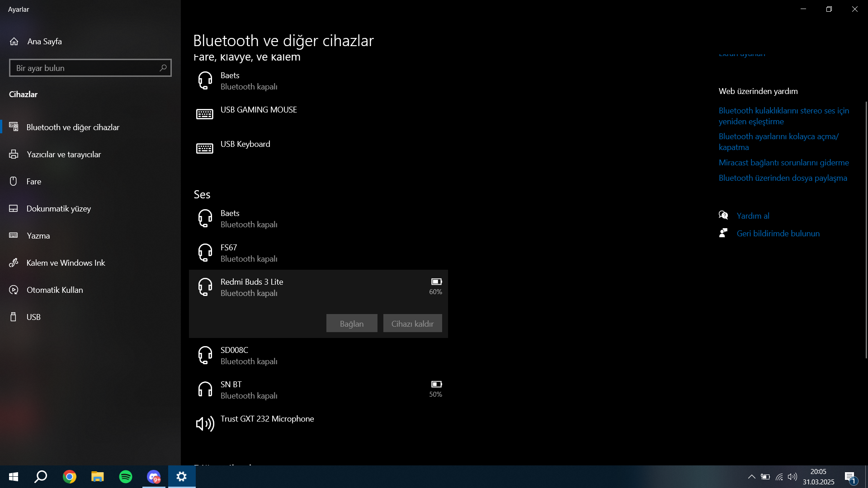Open Miracast bağlantı sorunlarını giderme link
This screenshot has height=488, width=868.
[783, 163]
